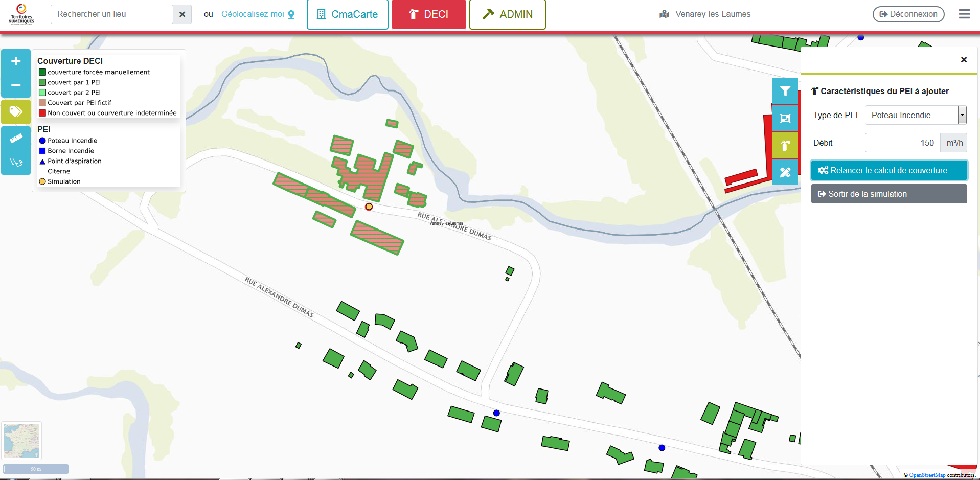This screenshot has height=480, width=980.
Task: Open the pencil and ruler edit tool
Action: click(x=785, y=173)
